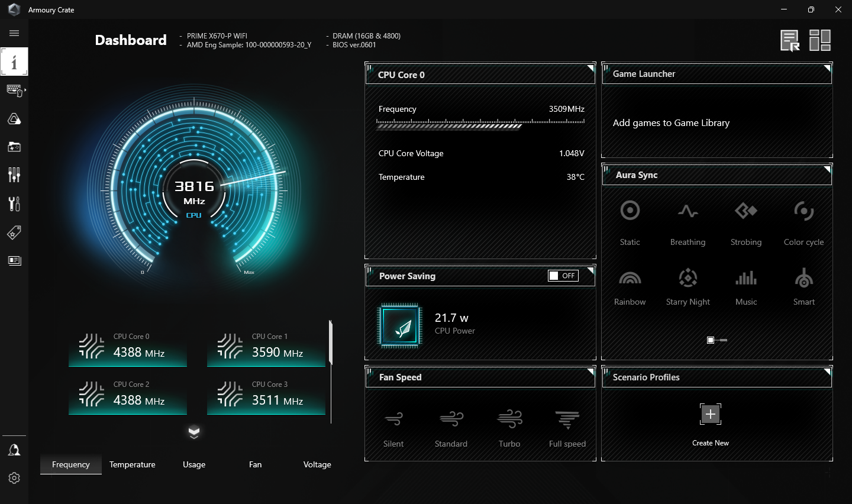The width and height of the screenshot is (852, 504).
Task: Click Add games to Game Library
Action: (671, 123)
